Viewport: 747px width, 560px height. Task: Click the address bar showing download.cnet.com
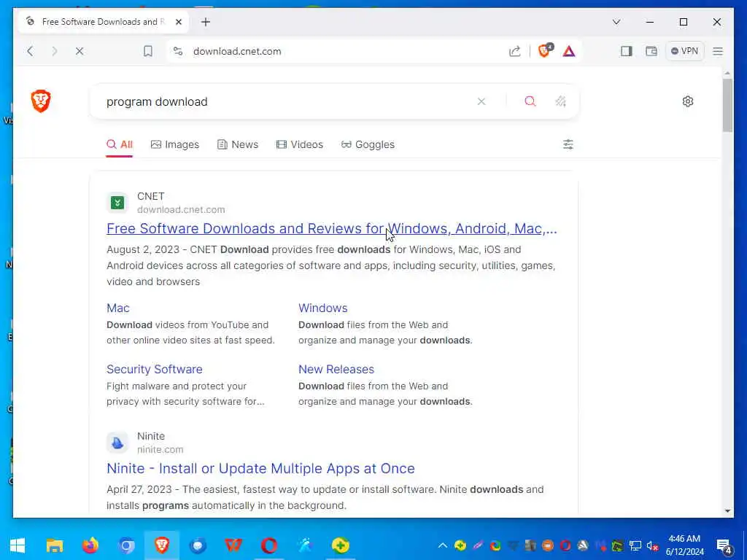click(x=237, y=51)
